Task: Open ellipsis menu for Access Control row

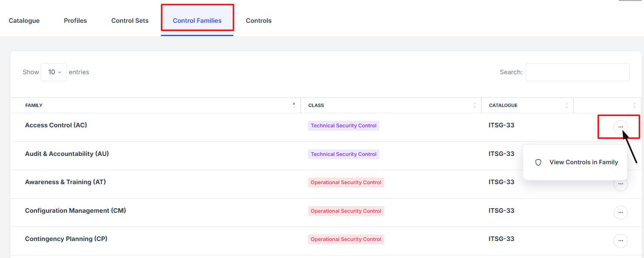Action: coord(620,127)
